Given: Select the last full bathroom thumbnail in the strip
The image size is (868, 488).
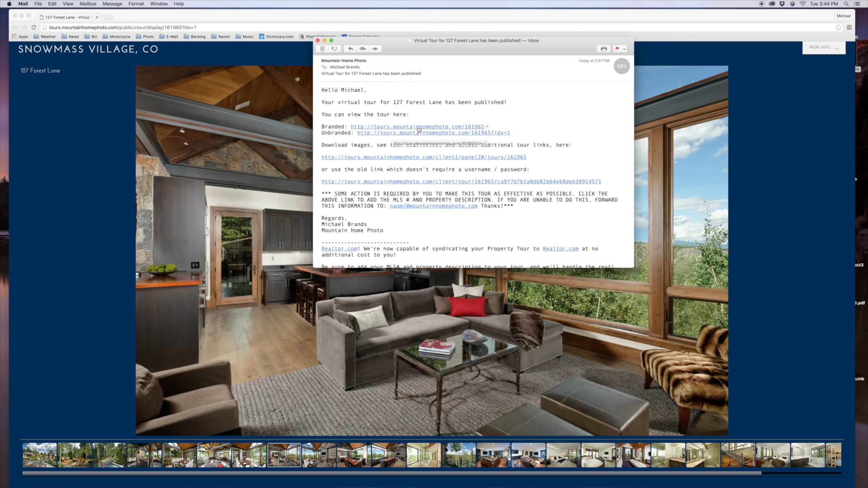Looking at the screenshot, I should click(808, 455).
